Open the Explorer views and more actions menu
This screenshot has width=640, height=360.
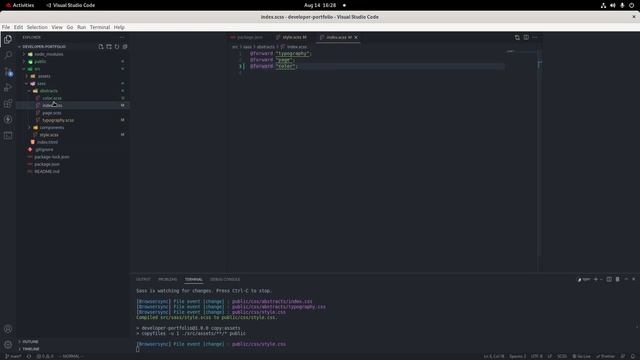[122, 37]
